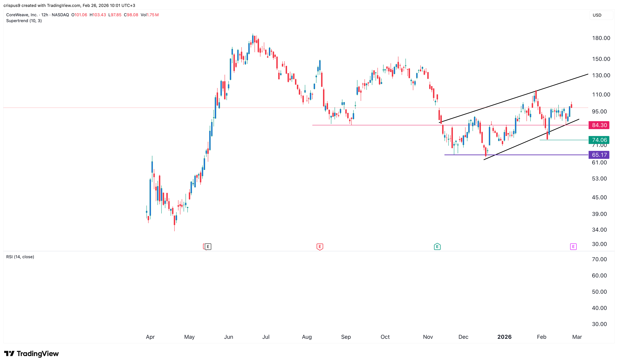The width and height of the screenshot is (618, 364).
Task: Click the CoreWeave, Inc. symbol title
Action: (x=22, y=15)
